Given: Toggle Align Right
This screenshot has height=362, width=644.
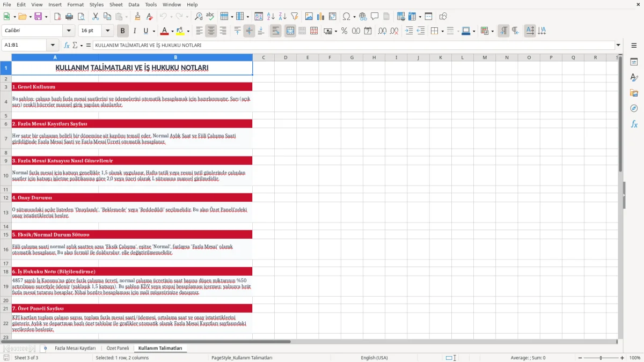Looking at the screenshot, I should [223, 31].
